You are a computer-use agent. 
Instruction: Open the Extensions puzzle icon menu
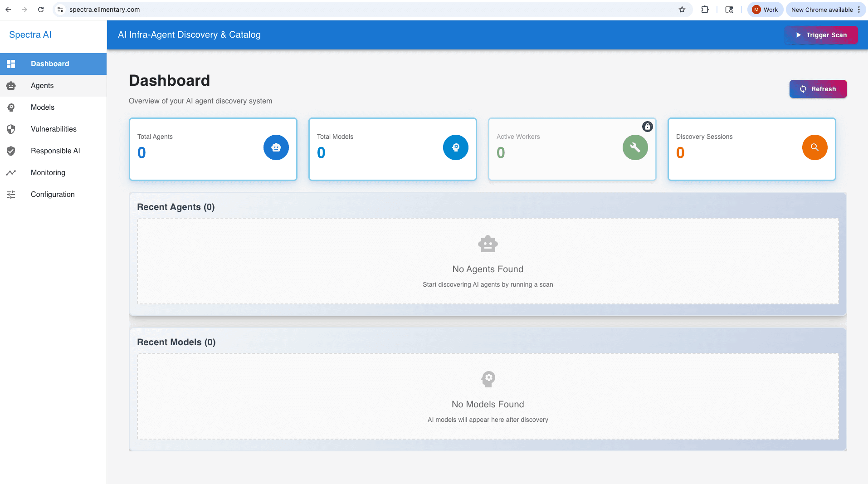pyautogui.click(x=705, y=10)
